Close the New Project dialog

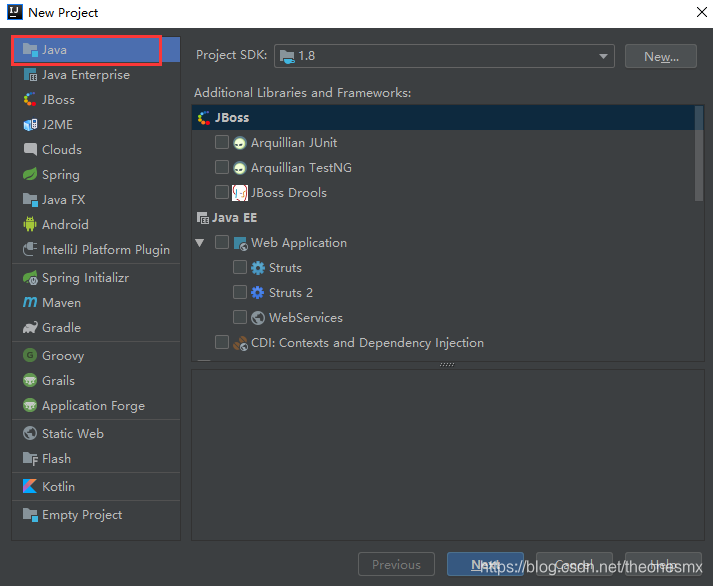[702, 12]
